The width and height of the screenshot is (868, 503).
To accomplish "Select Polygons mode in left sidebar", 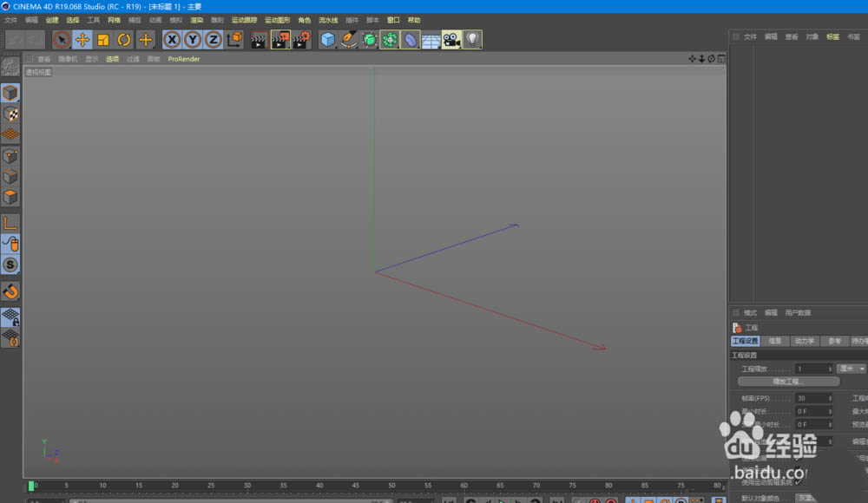I will (x=10, y=198).
